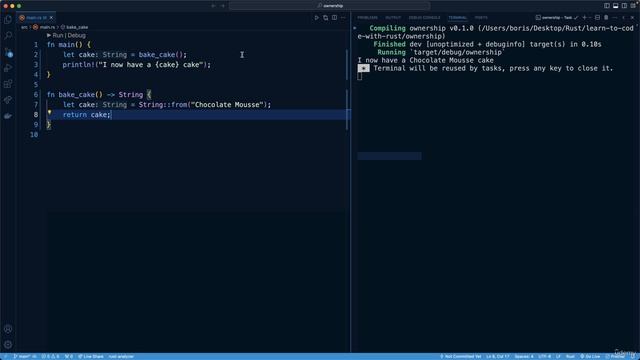Viewport: 640px width, 360px height.
Task: Click line number 6 in the gutter
Action: pos(36,95)
